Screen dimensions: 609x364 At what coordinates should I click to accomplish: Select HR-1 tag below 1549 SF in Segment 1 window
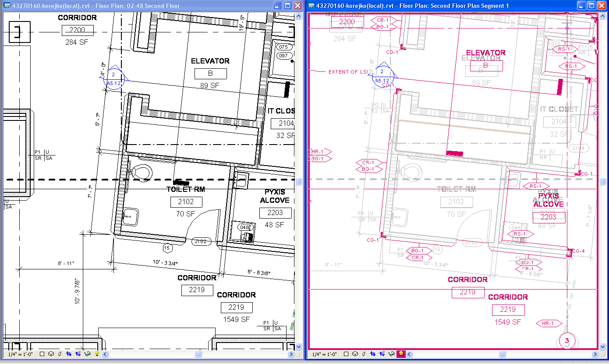click(549, 324)
